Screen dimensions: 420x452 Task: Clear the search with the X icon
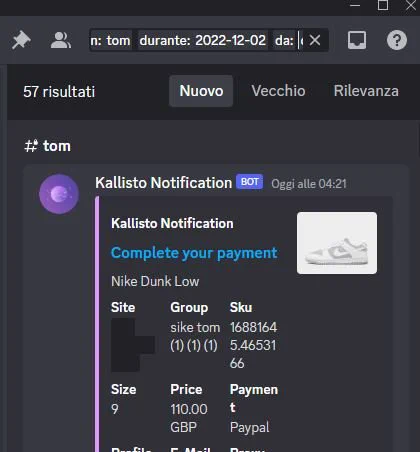(315, 40)
